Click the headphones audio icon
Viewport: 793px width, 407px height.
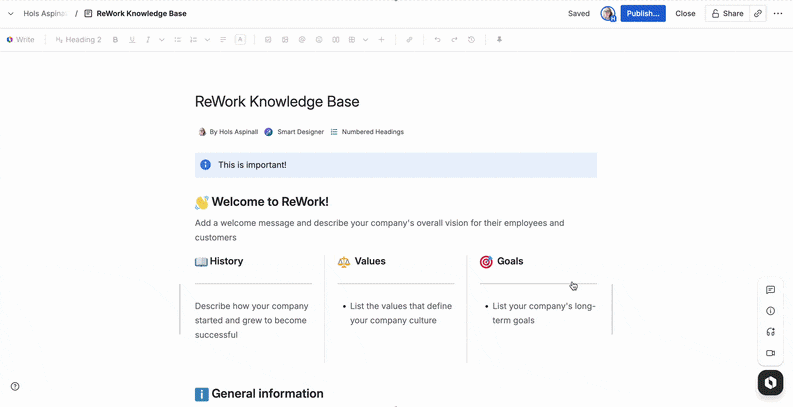pos(770,332)
